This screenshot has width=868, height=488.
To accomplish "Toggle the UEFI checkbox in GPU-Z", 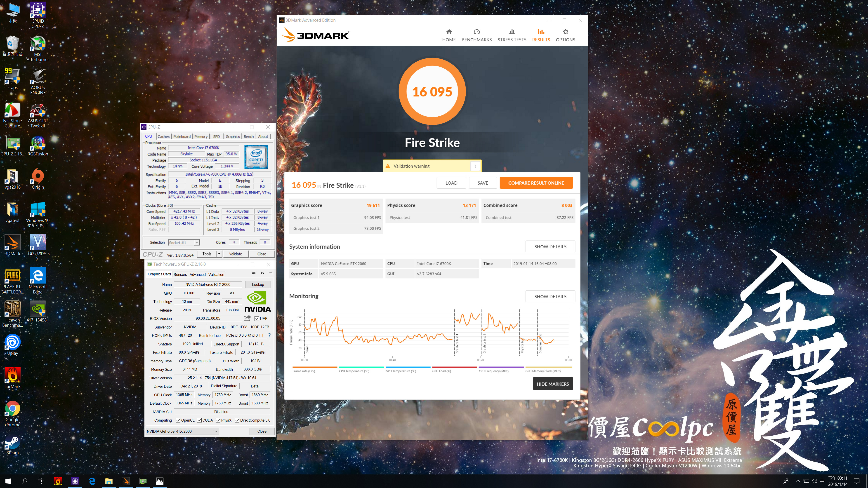I will (256, 318).
